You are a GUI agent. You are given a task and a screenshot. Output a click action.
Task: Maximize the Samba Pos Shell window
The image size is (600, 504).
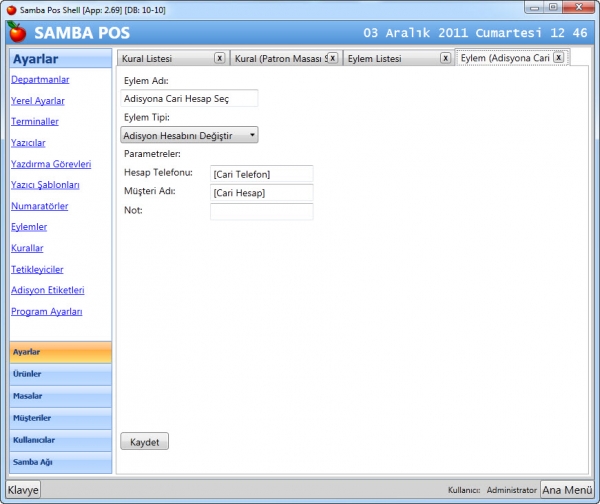tap(553, 8)
